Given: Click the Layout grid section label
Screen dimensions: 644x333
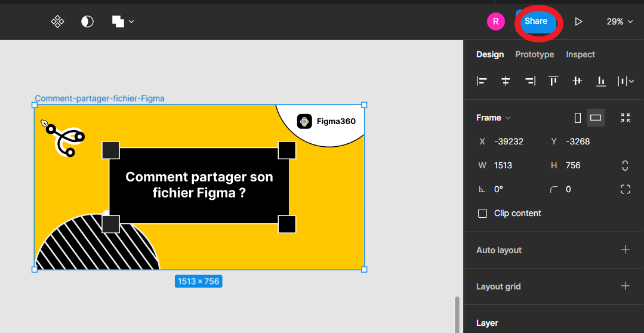Looking at the screenshot, I should click(498, 286).
